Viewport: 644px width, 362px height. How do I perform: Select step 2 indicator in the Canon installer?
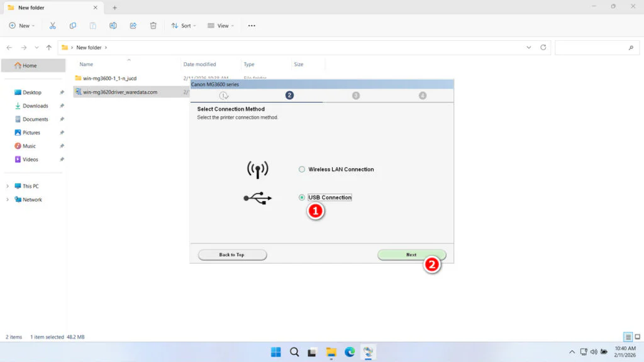[289, 96]
